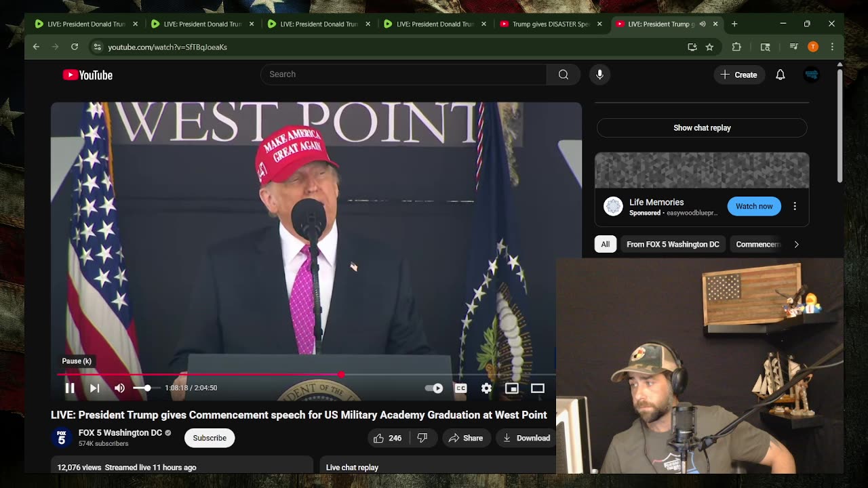Like the video thumbs up

click(389, 438)
